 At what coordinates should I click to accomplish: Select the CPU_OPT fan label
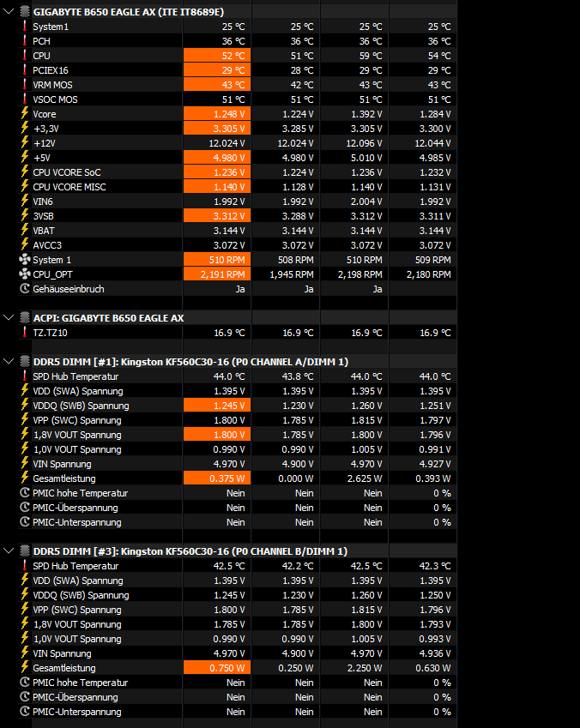(x=52, y=274)
